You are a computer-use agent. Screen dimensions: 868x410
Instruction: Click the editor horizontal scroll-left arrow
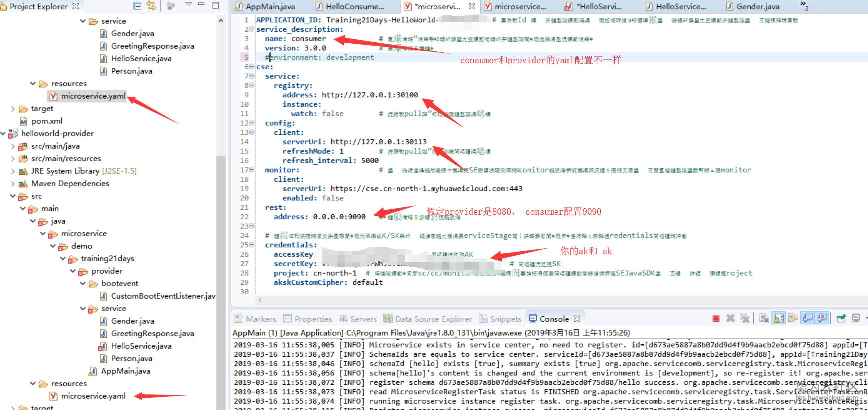260,300
